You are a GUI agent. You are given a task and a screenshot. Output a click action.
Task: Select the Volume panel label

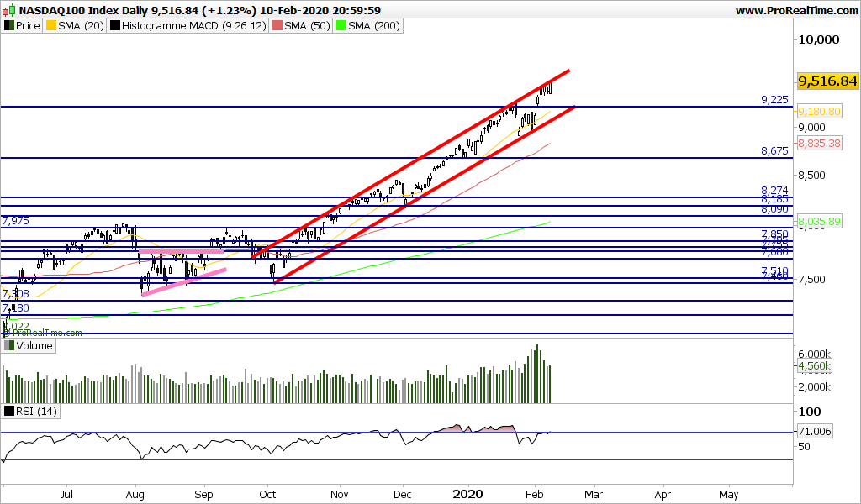pos(29,345)
